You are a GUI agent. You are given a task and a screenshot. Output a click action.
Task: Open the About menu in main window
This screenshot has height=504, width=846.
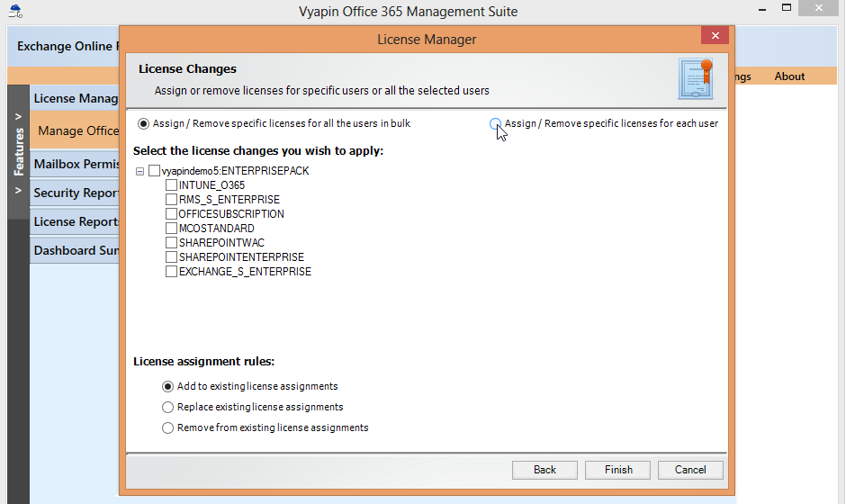point(789,76)
